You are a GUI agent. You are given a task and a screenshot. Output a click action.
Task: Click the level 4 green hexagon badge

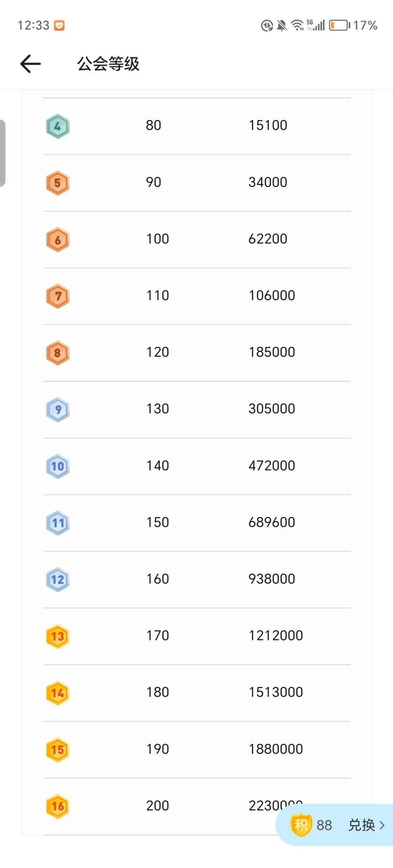(x=57, y=126)
